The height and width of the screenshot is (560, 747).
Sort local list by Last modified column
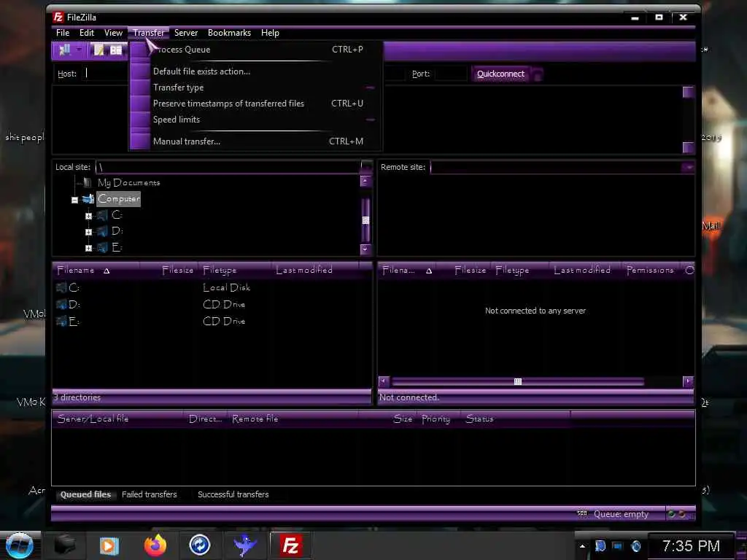tap(314, 271)
